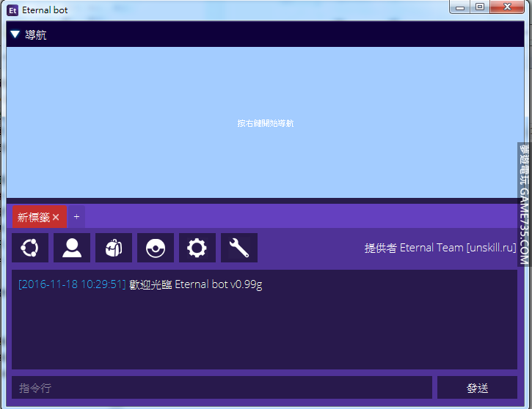This screenshot has width=532, height=409.
Task: Click 提供者 Eternal Team [unskill.ru] credit text
Action: 440,248
